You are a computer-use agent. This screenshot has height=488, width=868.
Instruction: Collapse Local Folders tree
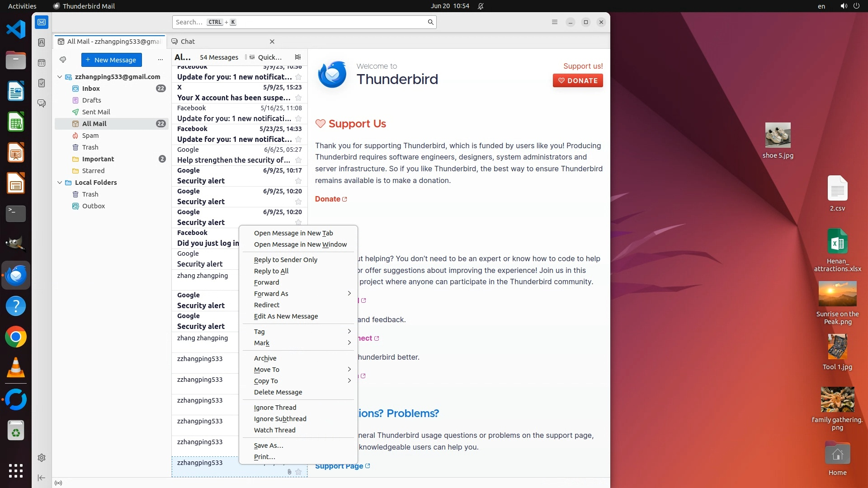tap(60, 183)
